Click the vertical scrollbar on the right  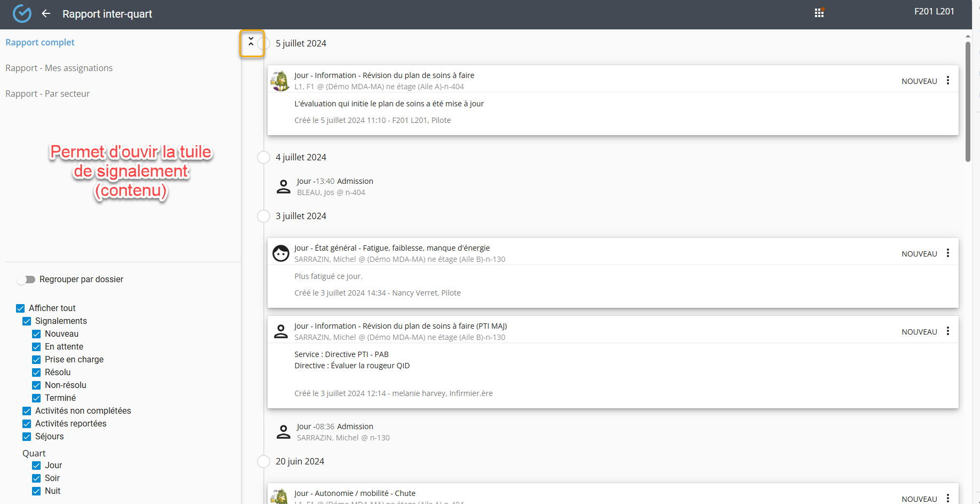[x=967, y=102]
